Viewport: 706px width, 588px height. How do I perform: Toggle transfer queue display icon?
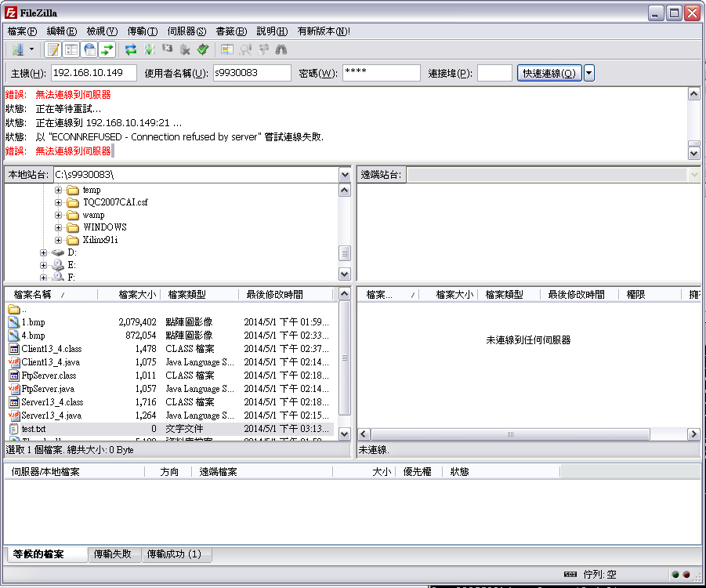tap(107, 49)
